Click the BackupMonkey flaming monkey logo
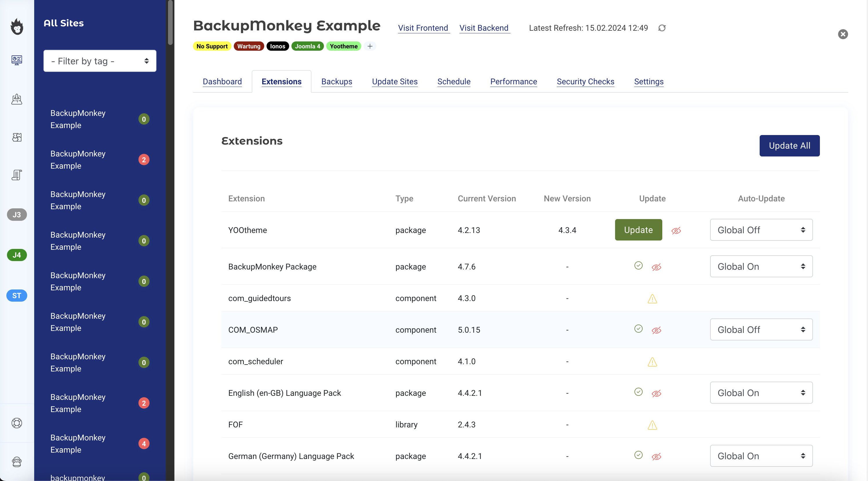The width and height of the screenshot is (868, 481). tap(17, 26)
